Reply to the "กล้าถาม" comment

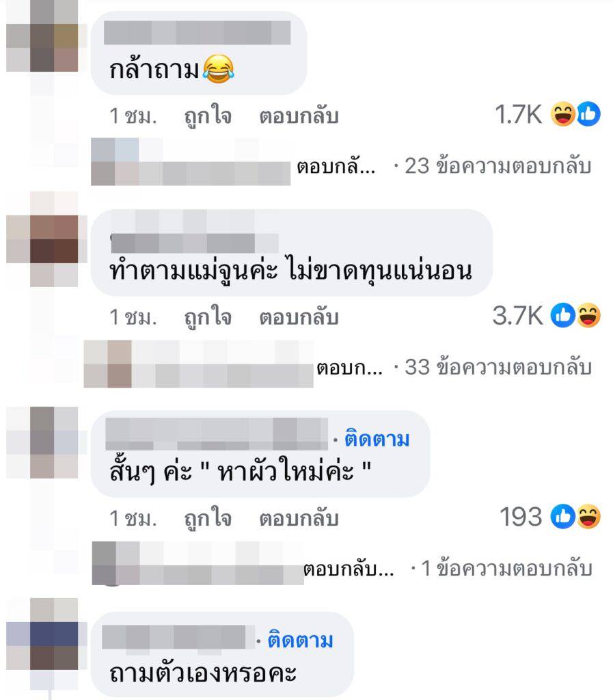tap(299, 116)
